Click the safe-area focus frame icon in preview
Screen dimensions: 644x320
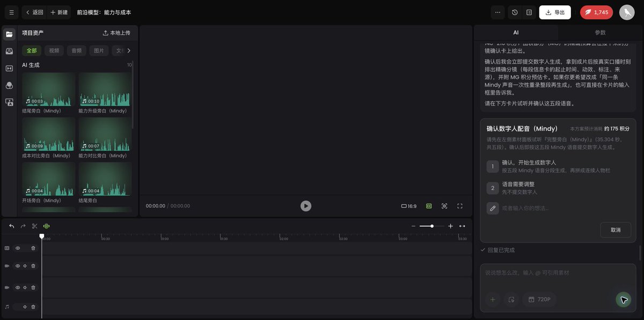(x=444, y=206)
